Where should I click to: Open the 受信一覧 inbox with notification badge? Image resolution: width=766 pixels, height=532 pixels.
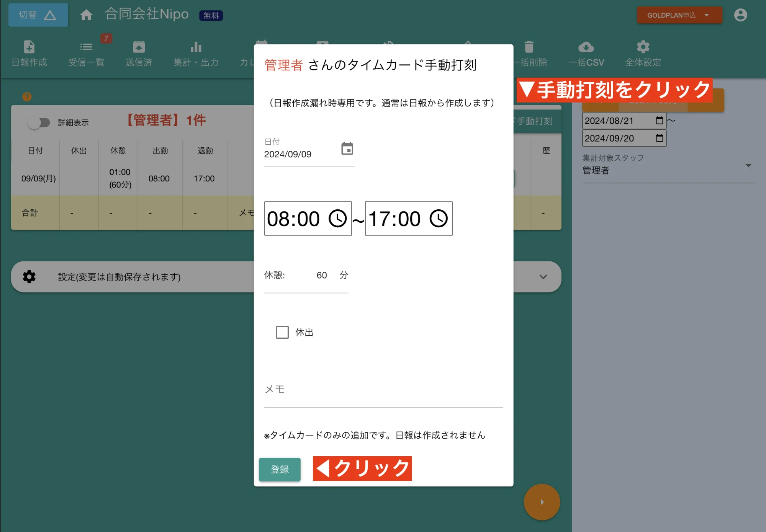[x=86, y=47]
